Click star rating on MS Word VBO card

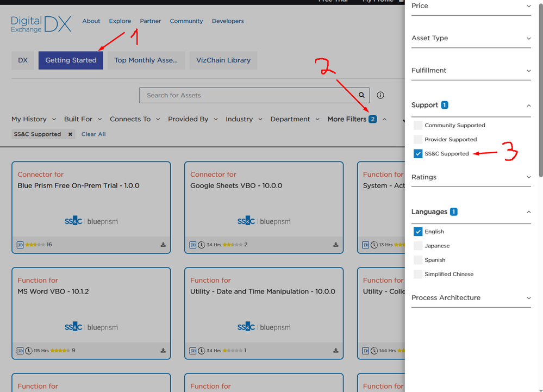click(x=60, y=351)
